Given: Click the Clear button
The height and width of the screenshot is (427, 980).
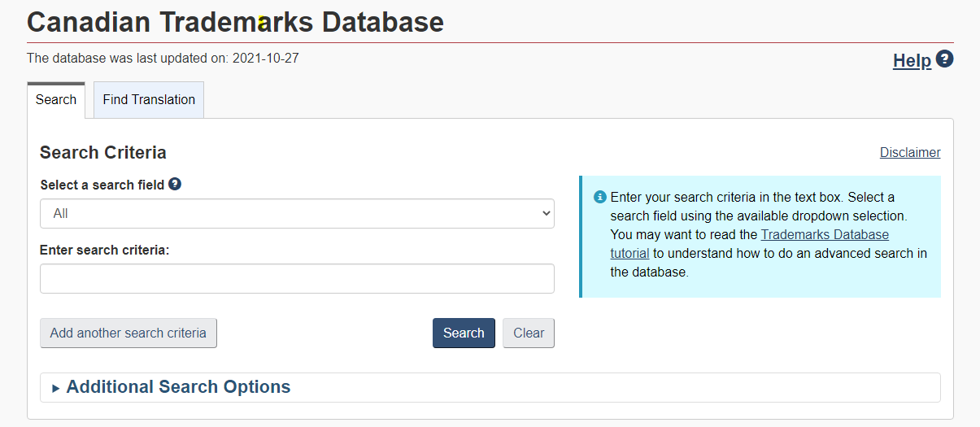Looking at the screenshot, I should coord(529,333).
